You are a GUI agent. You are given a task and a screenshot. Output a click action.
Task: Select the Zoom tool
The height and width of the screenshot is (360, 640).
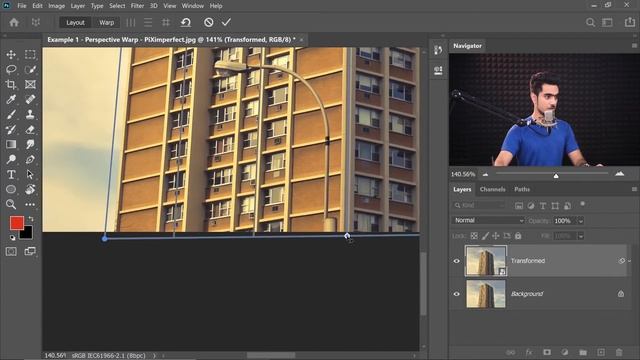11,204
